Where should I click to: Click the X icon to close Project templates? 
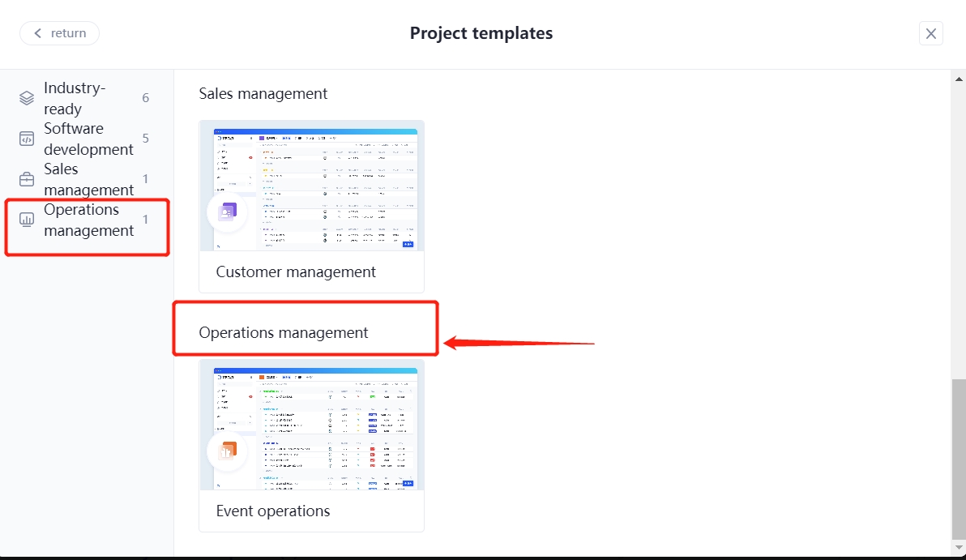[x=930, y=33]
